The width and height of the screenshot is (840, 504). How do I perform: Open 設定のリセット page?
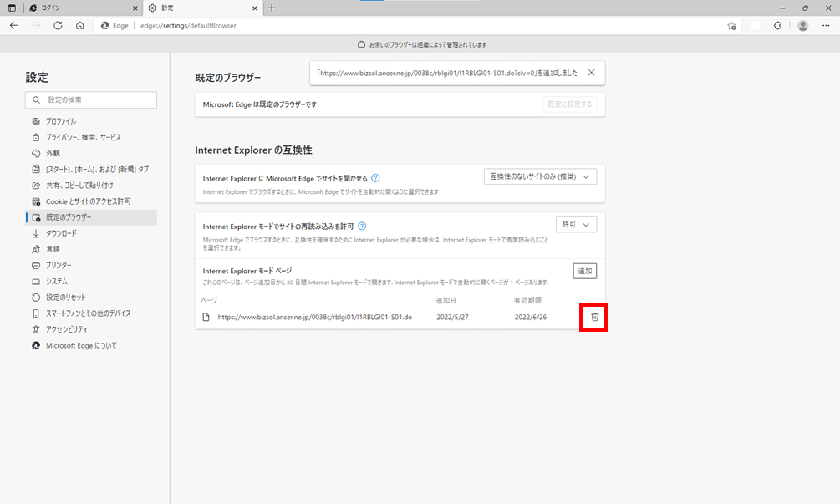tap(91, 298)
